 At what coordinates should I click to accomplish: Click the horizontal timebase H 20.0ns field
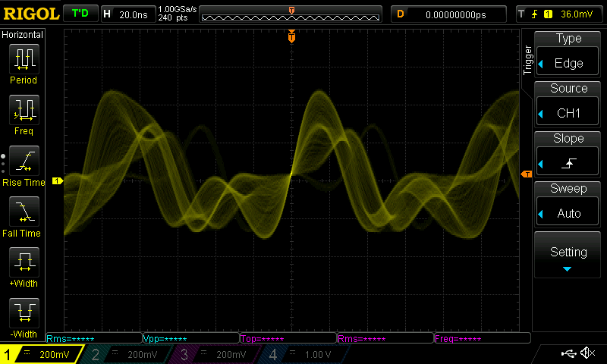(x=127, y=14)
